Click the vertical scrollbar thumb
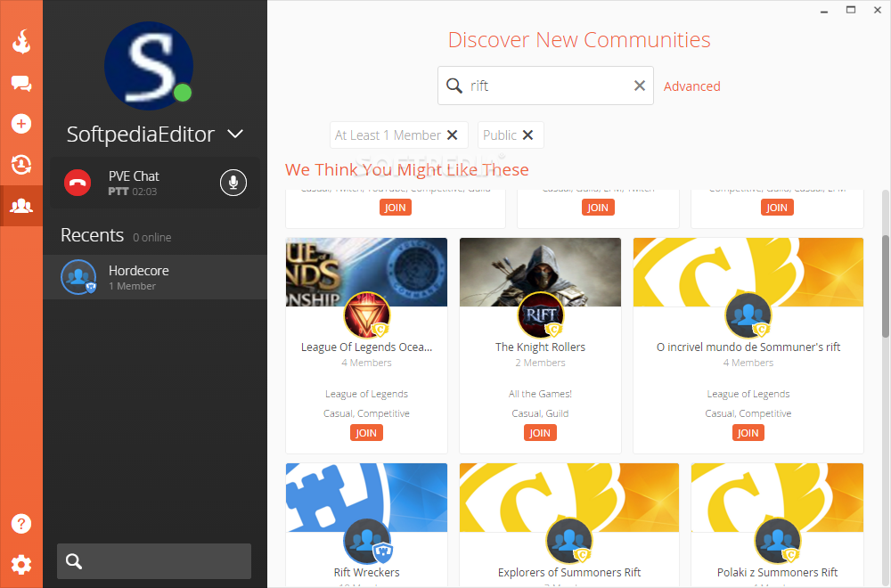 tap(886, 286)
